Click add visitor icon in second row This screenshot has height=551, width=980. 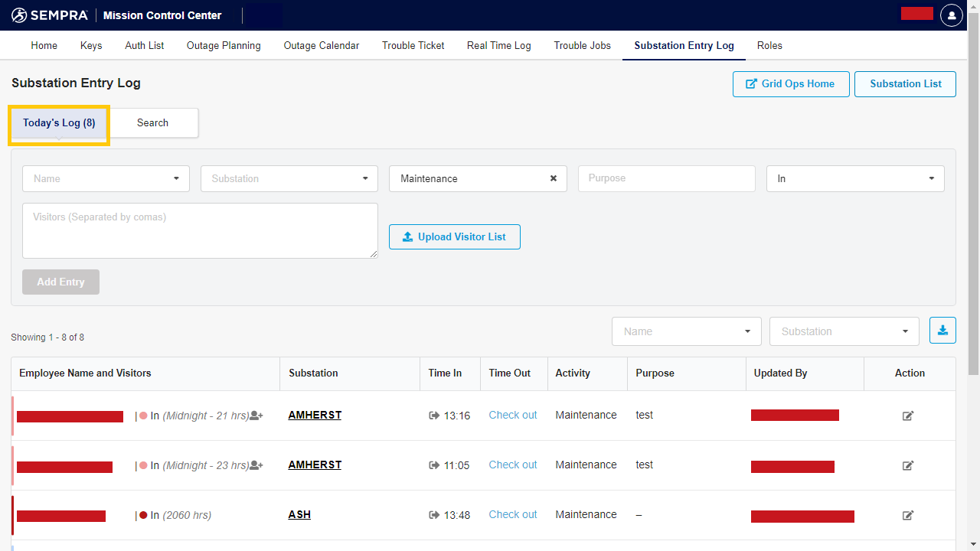256,465
